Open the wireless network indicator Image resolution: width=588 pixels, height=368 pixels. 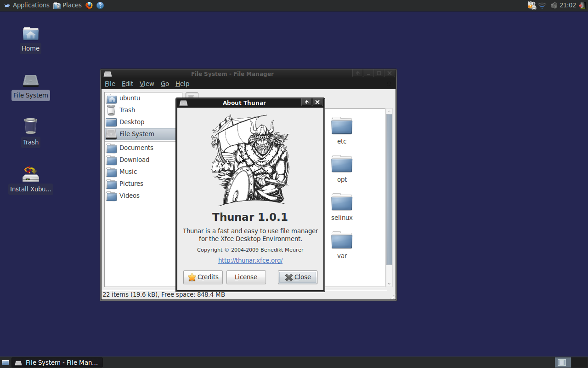(542, 5)
